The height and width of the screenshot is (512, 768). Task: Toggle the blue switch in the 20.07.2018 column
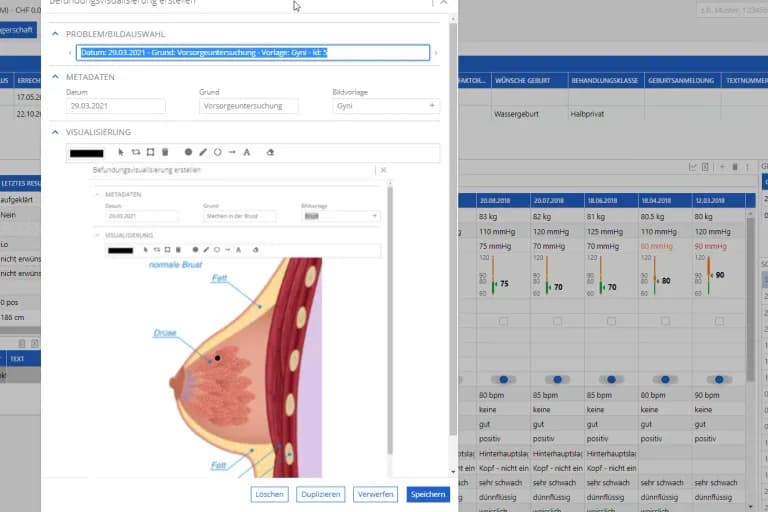pos(557,379)
